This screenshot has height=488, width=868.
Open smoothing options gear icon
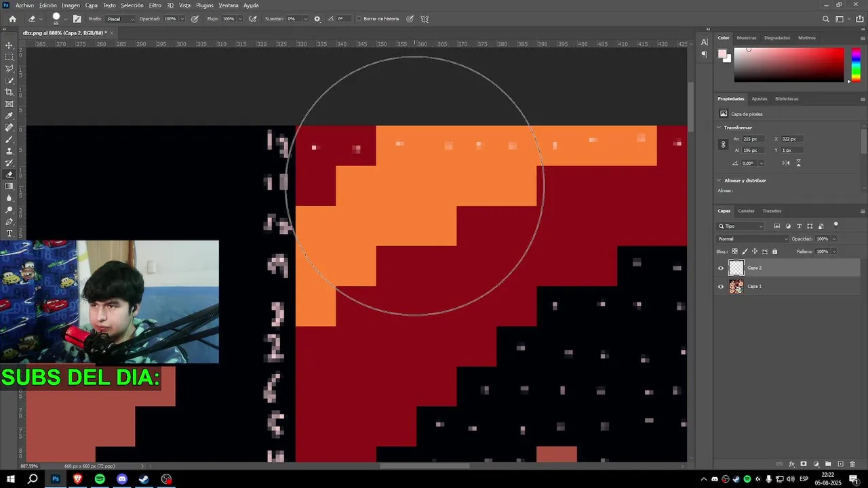(317, 19)
